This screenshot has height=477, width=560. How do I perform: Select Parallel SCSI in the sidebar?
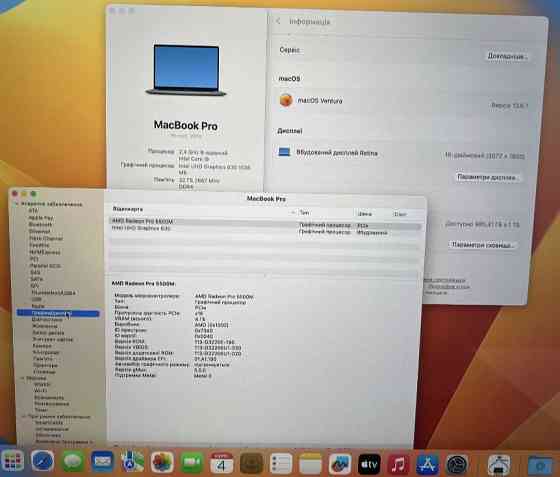click(45, 266)
